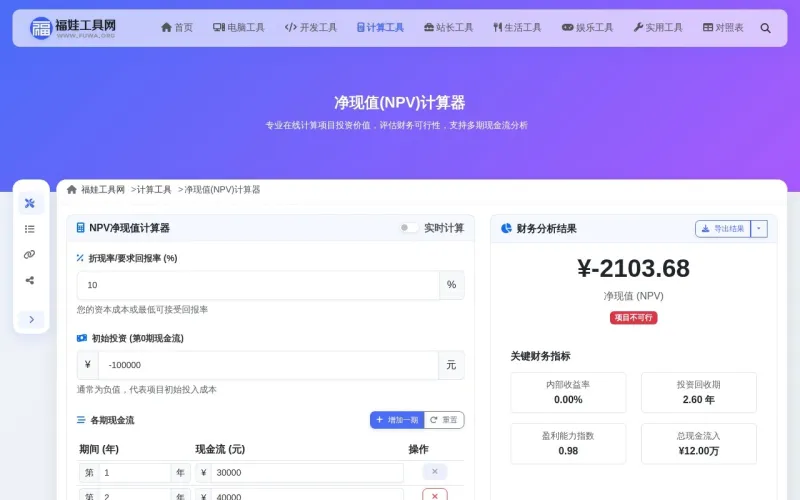This screenshot has height=500, width=800.
Task: Open the search magnifier icon
Action: (765, 28)
